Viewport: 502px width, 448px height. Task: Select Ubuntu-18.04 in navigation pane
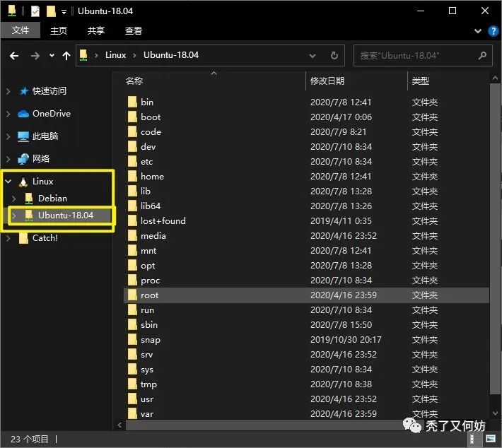(66, 216)
